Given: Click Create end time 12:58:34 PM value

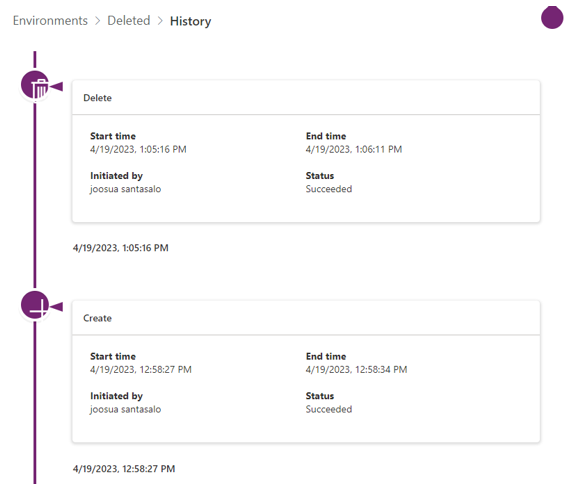Looking at the screenshot, I should 356,370.
